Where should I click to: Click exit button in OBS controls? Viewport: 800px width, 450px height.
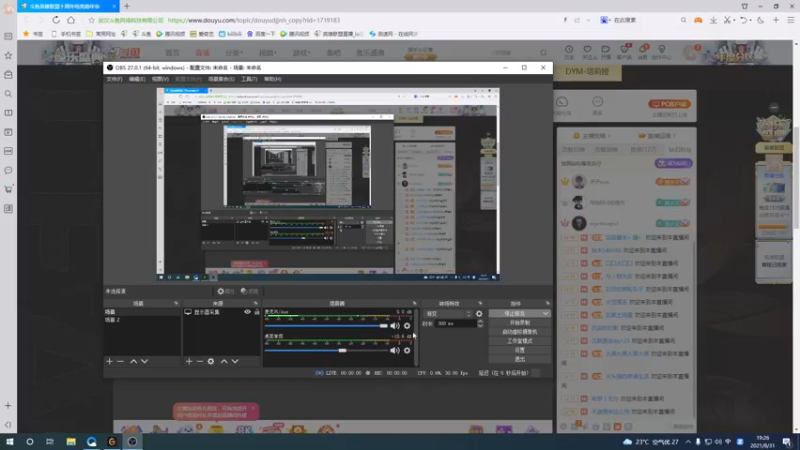(x=519, y=359)
